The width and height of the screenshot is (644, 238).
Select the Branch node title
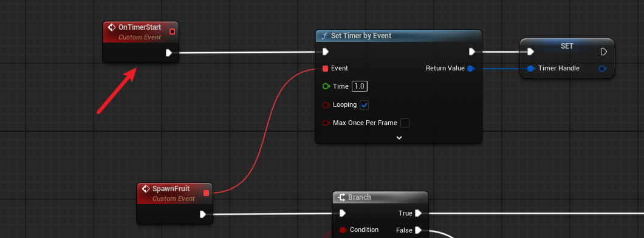coord(360,197)
